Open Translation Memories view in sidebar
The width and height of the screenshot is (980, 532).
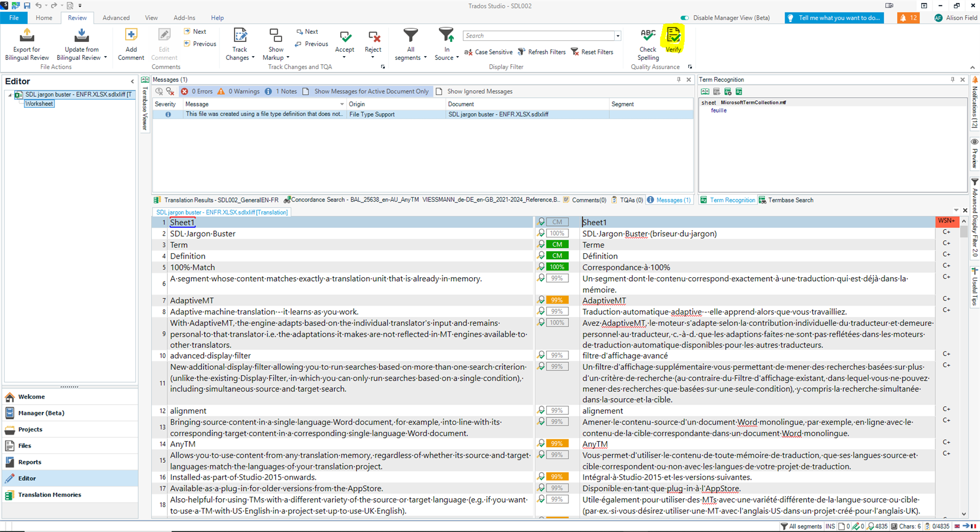click(71, 494)
